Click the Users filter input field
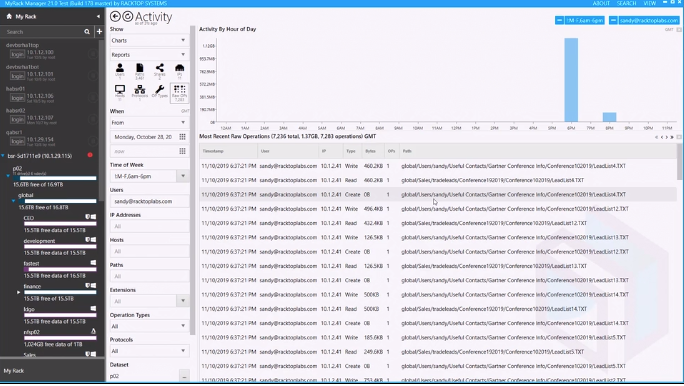Viewport: 684px width, 386px height. 149,201
